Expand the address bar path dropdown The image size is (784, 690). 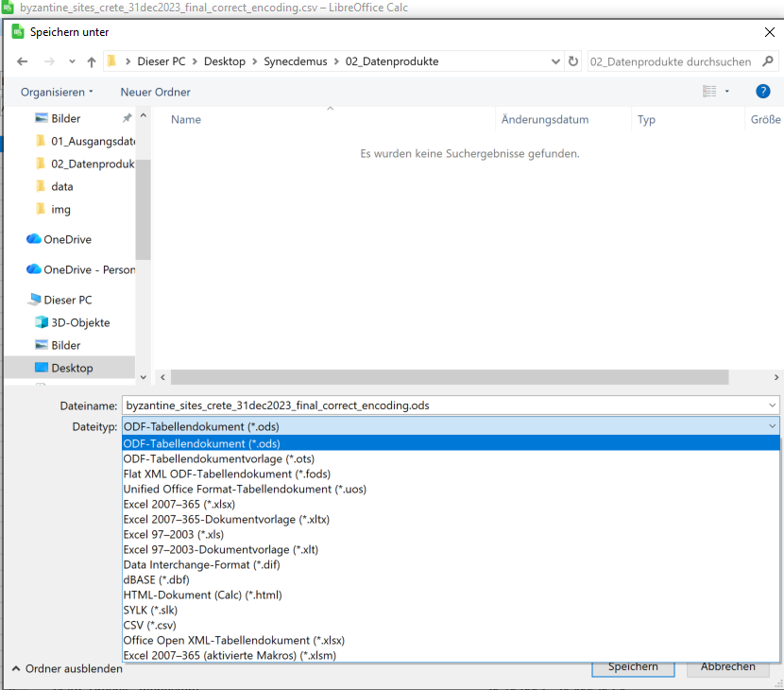tap(555, 61)
